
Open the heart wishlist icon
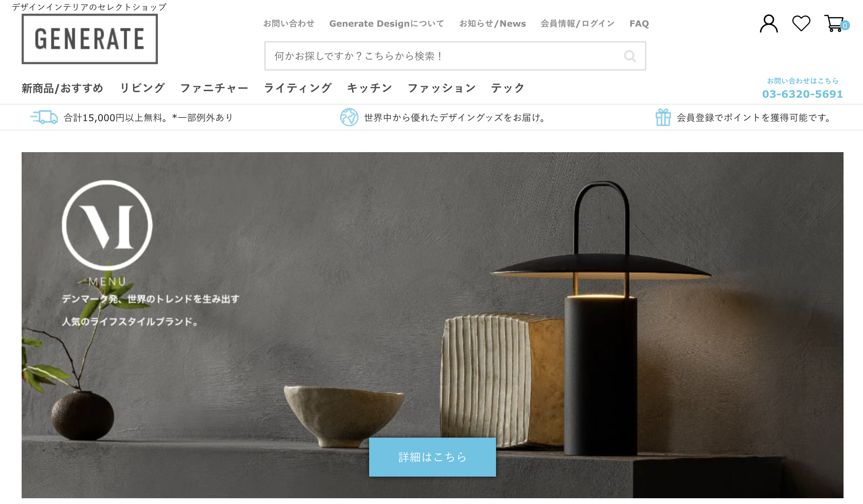(801, 23)
